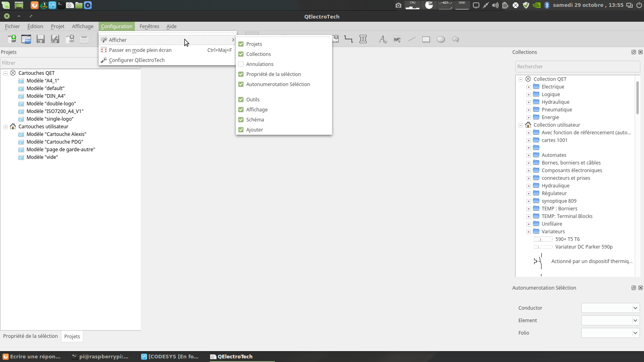Click the open project toolbar icon

[26, 39]
